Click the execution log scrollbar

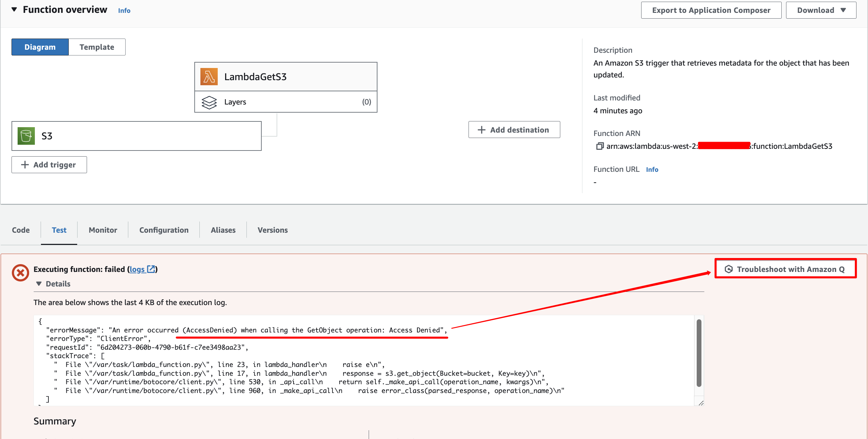point(699,353)
